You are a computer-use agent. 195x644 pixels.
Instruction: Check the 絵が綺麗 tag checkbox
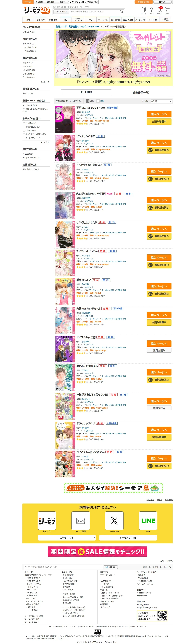pos(24,123)
